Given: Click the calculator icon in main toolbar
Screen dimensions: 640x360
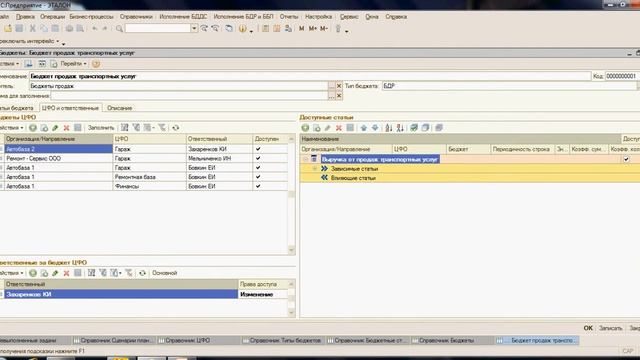Looking at the screenshot, I should (x=265, y=29).
